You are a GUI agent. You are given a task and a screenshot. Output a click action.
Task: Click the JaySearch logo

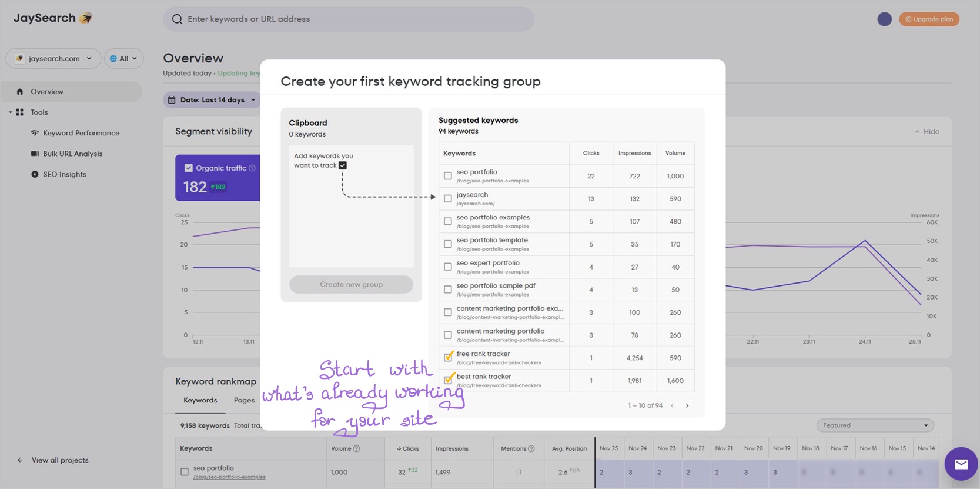[53, 18]
